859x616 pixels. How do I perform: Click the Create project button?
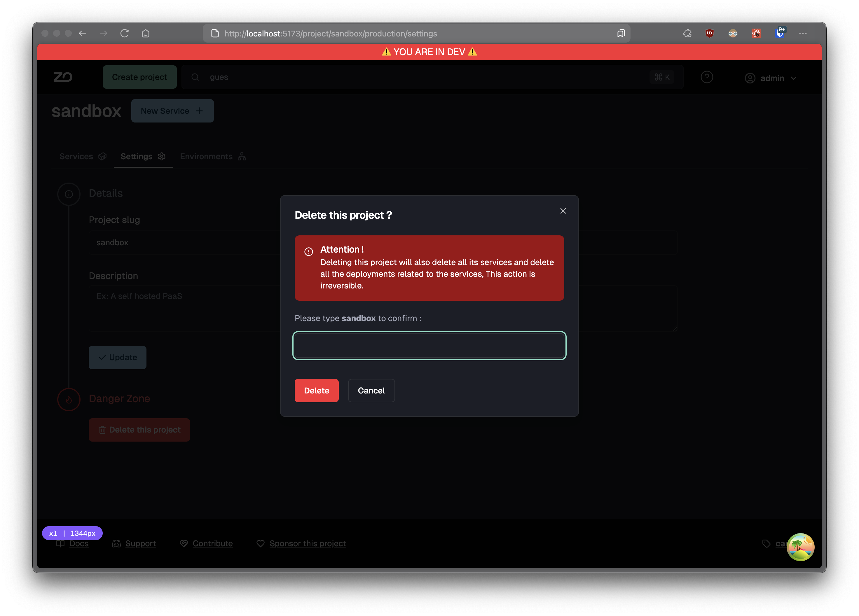[139, 77]
